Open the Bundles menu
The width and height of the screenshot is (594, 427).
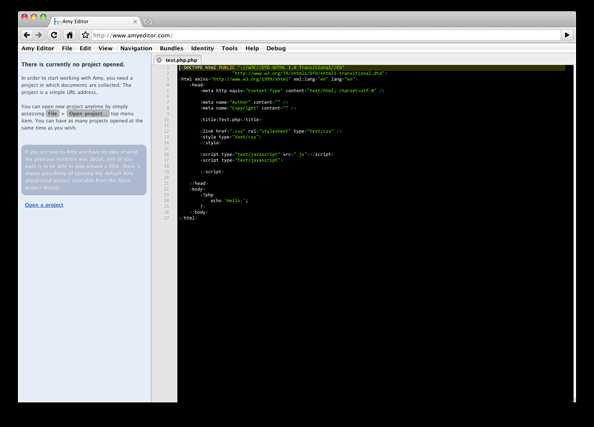click(171, 48)
